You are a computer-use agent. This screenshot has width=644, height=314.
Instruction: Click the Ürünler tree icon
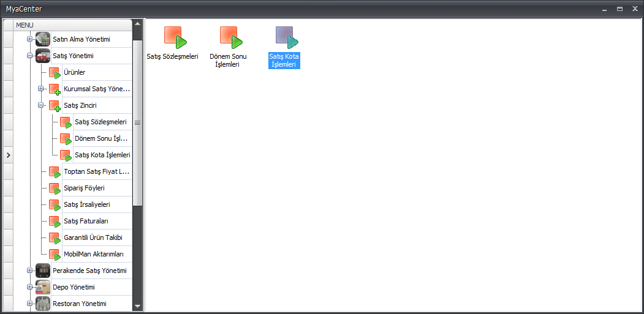coord(55,73)
